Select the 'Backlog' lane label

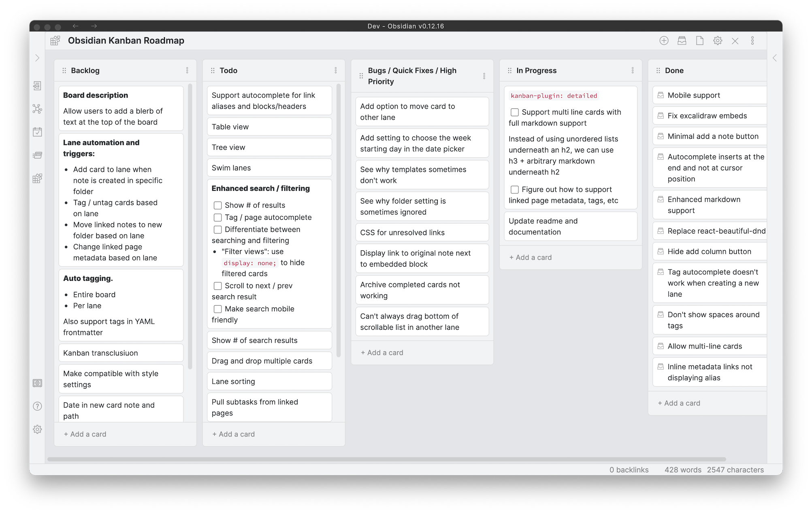[x=85, y=70]
